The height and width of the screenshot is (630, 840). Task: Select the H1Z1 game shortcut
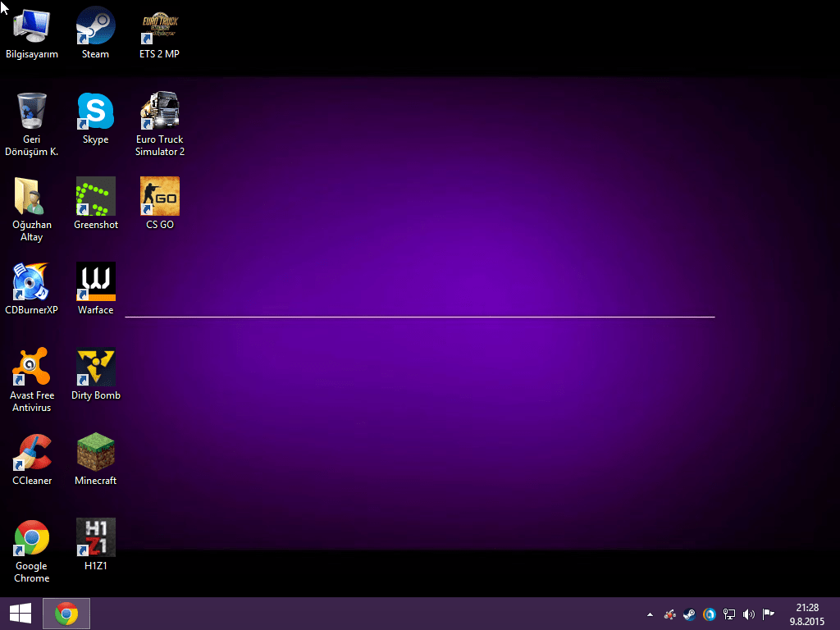95,545
